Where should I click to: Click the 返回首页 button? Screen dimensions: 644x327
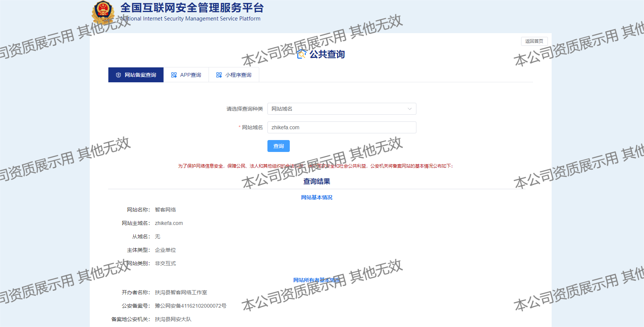[534, 41]
